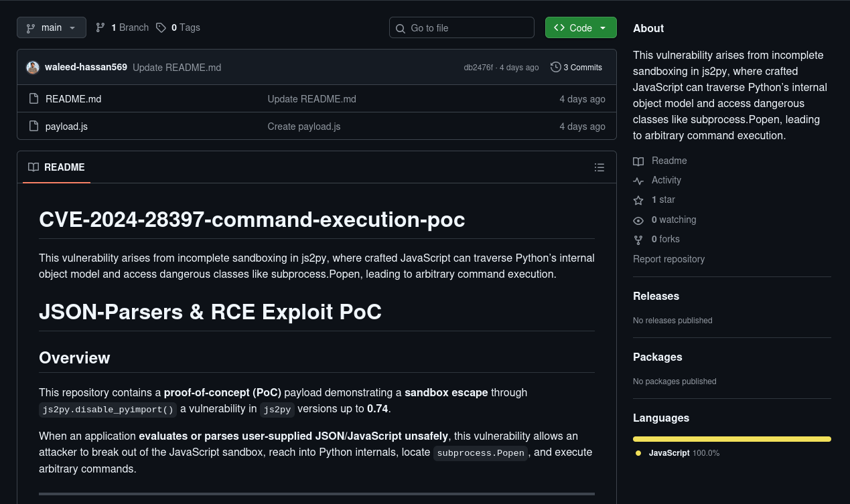
Task: Click the waleed-hassan569 avatar image
Action: (x=33, y=68)
